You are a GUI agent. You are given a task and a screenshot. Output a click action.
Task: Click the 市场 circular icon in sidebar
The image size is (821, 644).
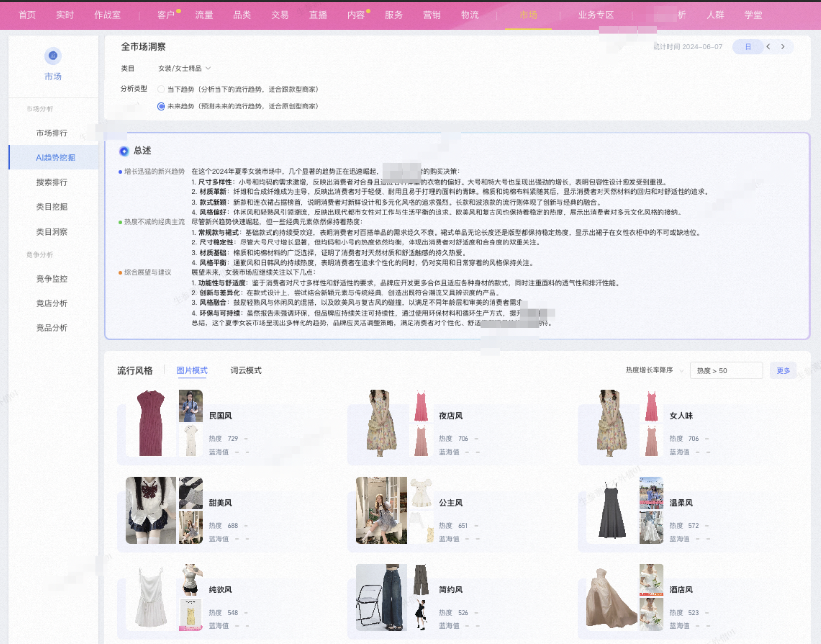click(x=53, y=56)
